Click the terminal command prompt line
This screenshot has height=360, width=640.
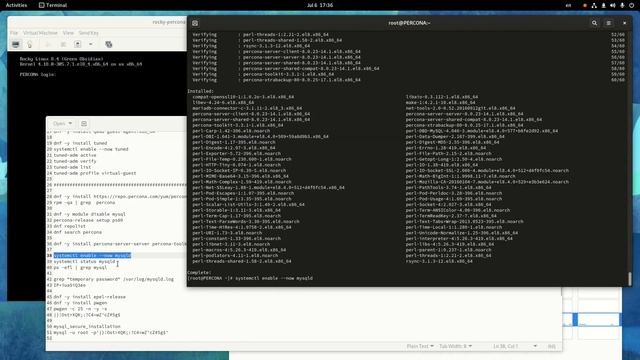(250, 278)
